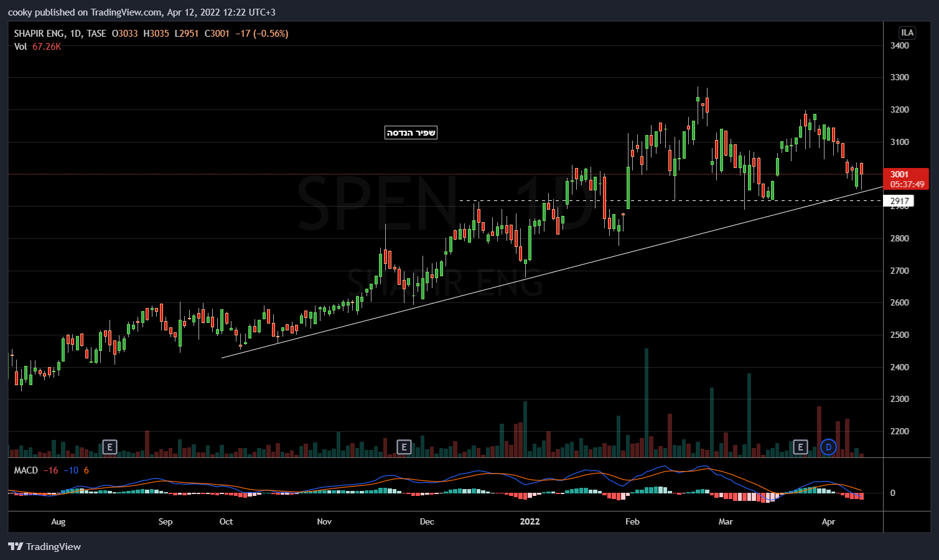Click the Sep label on time axis
The height and width of the screenshot is (560, 939).
point(166,521)
